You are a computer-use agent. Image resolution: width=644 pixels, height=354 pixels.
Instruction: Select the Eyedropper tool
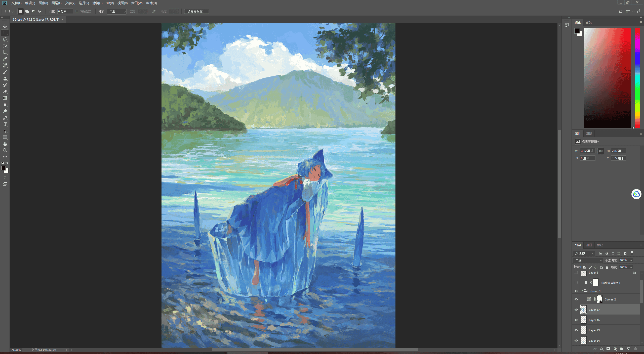(x=5, y=59)
